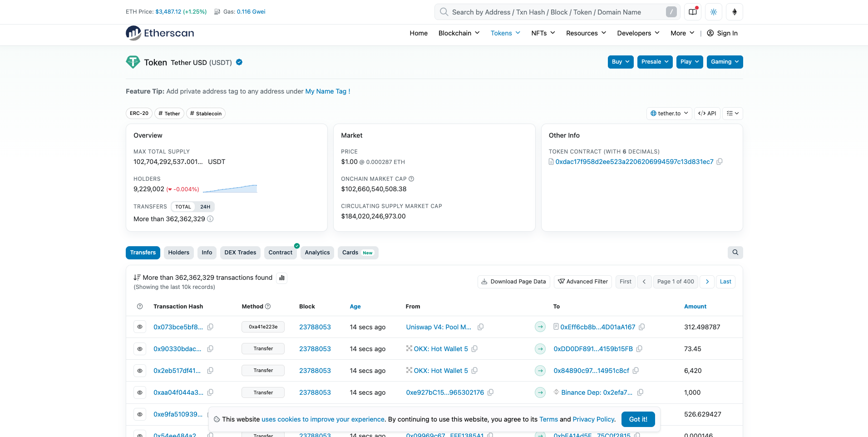This screenshot has height=437, width=868.
Task: Expand the Tokens menu
Action: click(x=505, y=33)
